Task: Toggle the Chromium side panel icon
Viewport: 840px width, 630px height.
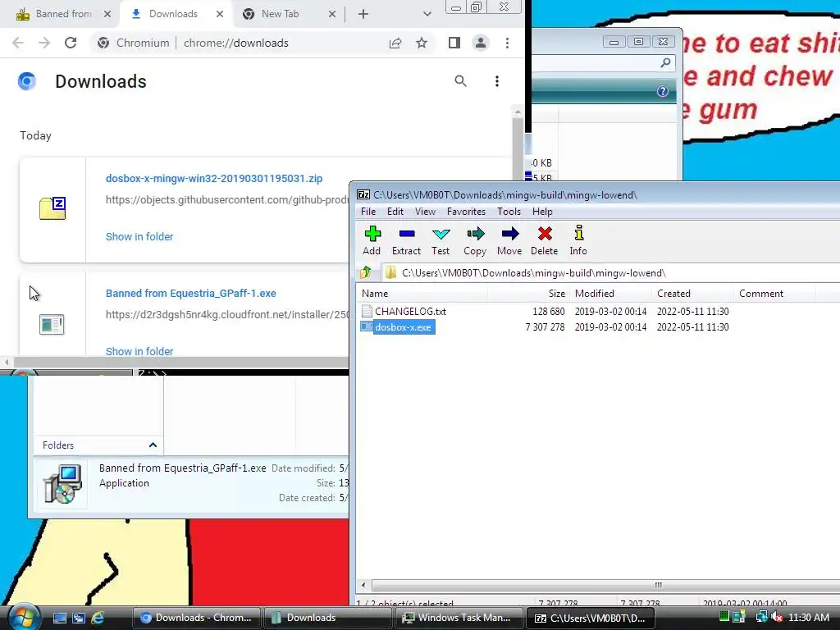Action: [x=454, y=43]
